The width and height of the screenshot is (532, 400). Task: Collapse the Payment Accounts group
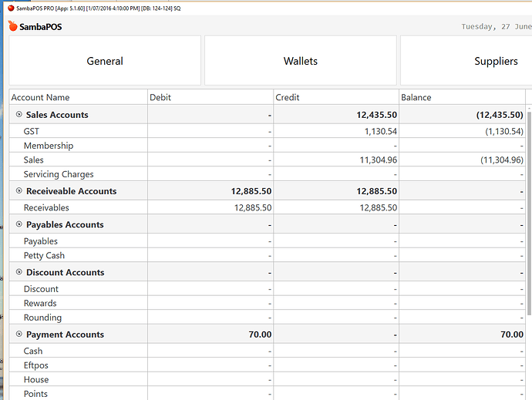pos(19,334)
